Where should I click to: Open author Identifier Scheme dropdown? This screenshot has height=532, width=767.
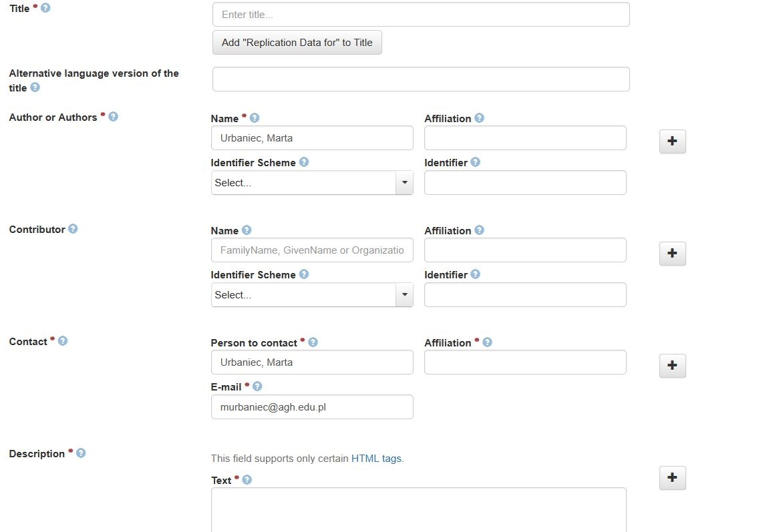pyautogui.click(x=312, y=183)
